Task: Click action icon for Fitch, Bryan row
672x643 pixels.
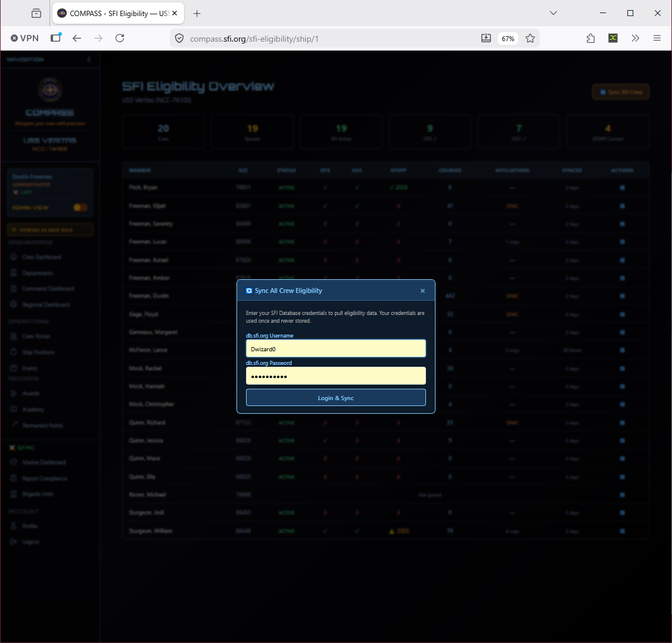Action: (623, 188)
